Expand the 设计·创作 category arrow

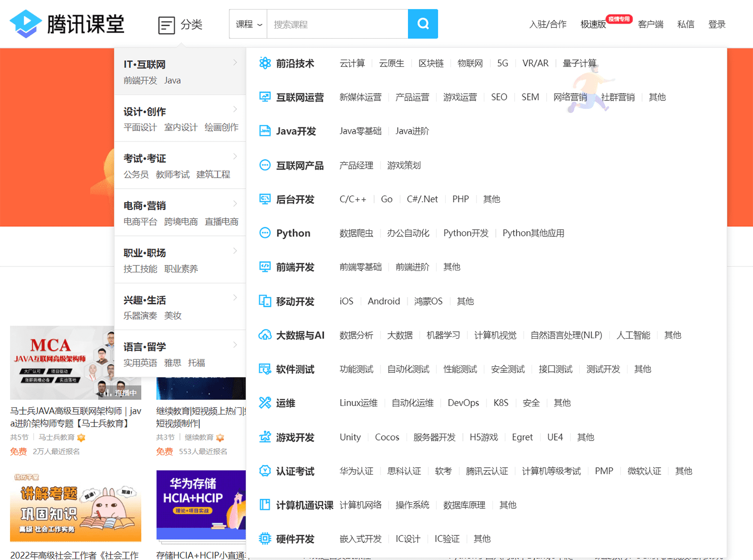(x=235, y=109)
